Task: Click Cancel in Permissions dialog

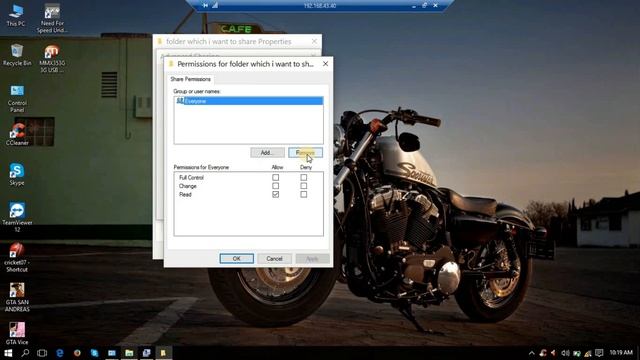Action: click(x=274, y=259)
